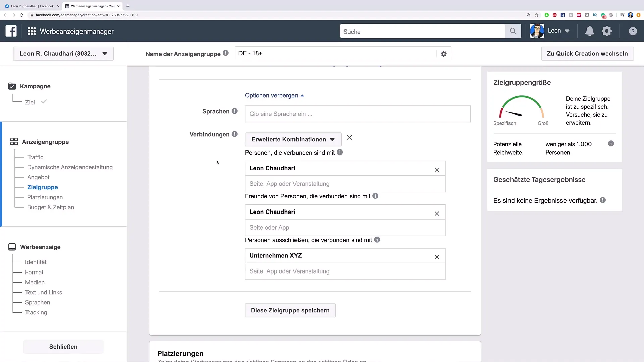Go back in browser history
The width and height of the screenshot is (644, 362).
click(5, 15)
